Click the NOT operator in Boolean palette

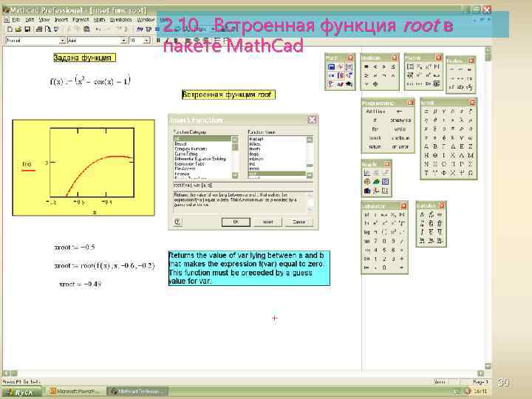pos(384,75)
